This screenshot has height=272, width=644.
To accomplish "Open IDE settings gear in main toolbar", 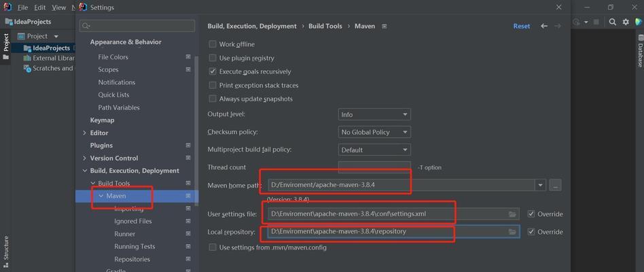I will 626,22.
